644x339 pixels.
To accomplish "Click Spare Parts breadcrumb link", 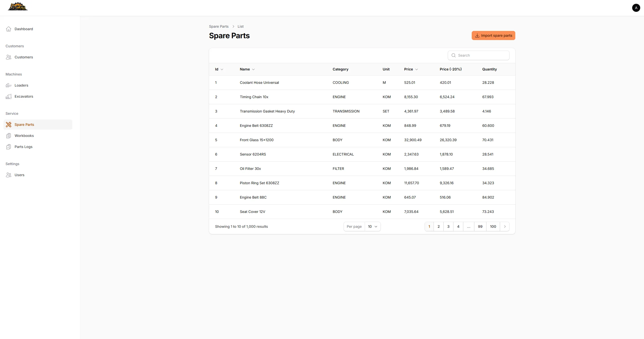I will 219,26.
